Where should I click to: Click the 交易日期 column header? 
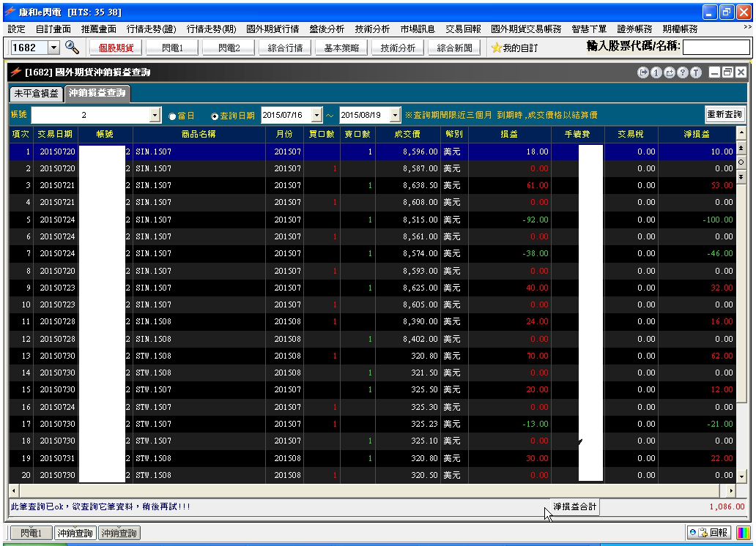pyautogui.click(x=56, y=135)
